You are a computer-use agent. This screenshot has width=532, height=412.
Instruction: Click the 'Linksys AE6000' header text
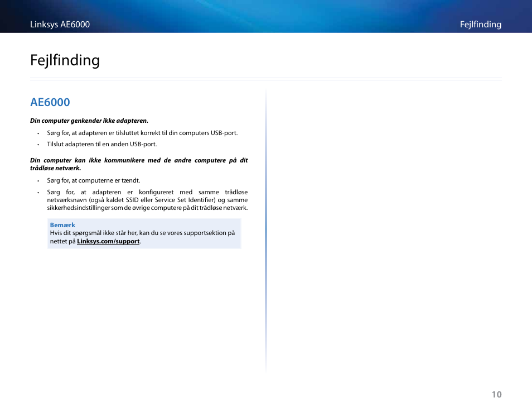[60, 25]
